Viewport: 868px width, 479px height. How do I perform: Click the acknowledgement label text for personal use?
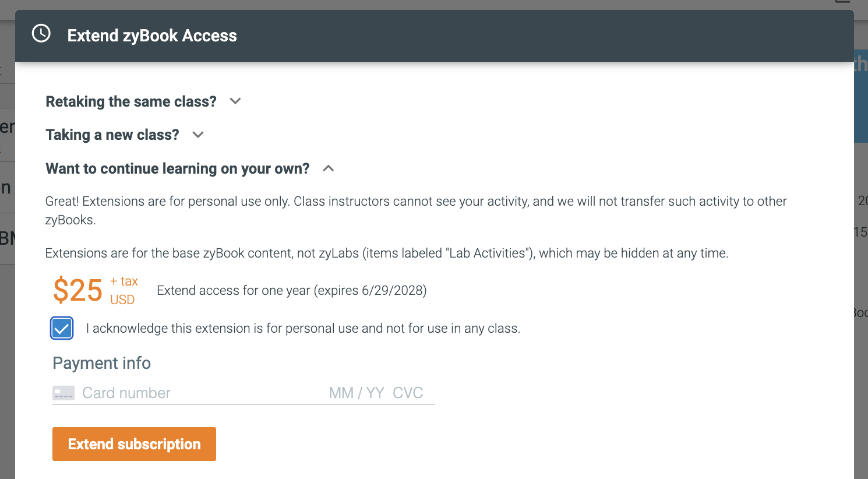point(303,328)
